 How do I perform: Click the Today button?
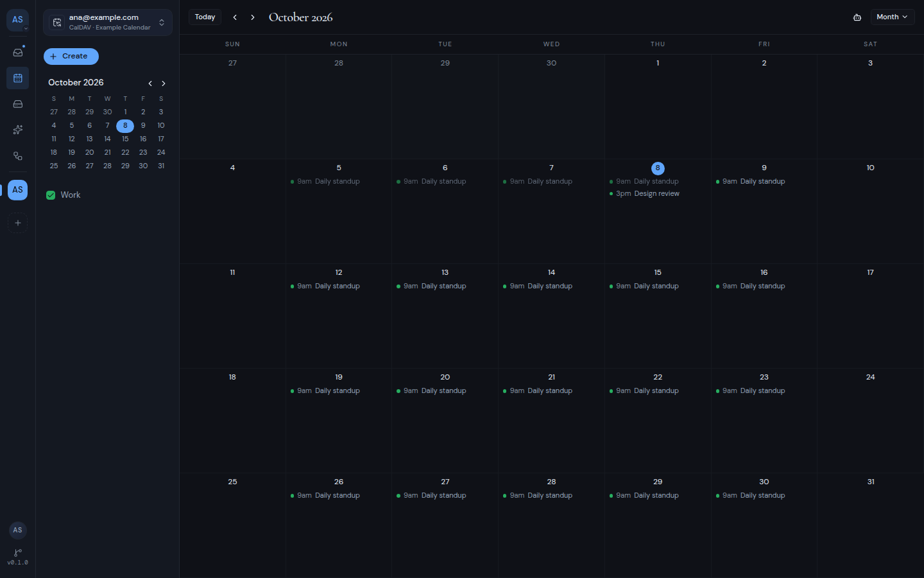click(x=205, y=17)
